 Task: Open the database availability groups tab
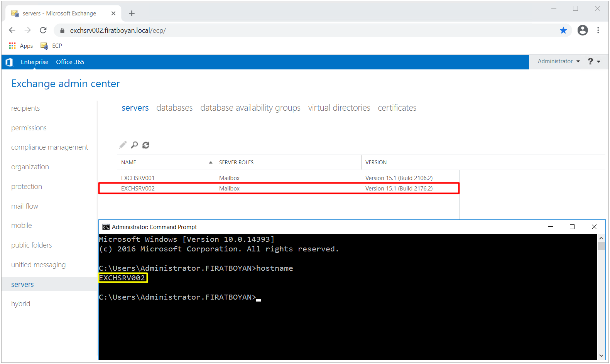pyautogui.click(x=250, y=108)
